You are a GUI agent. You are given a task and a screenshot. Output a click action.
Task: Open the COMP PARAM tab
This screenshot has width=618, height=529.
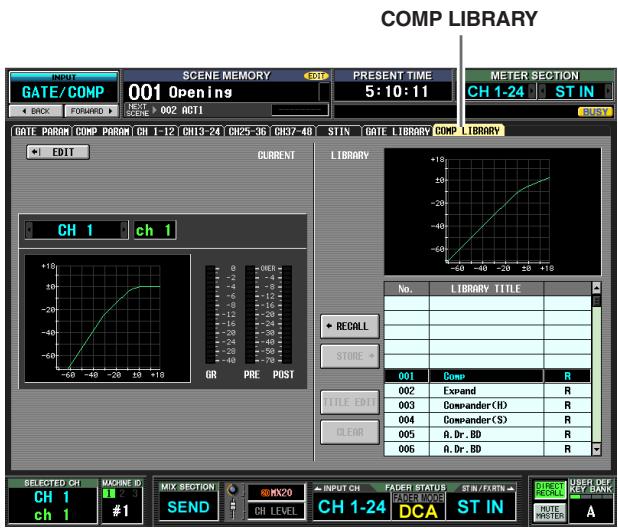tap(102, 131)
